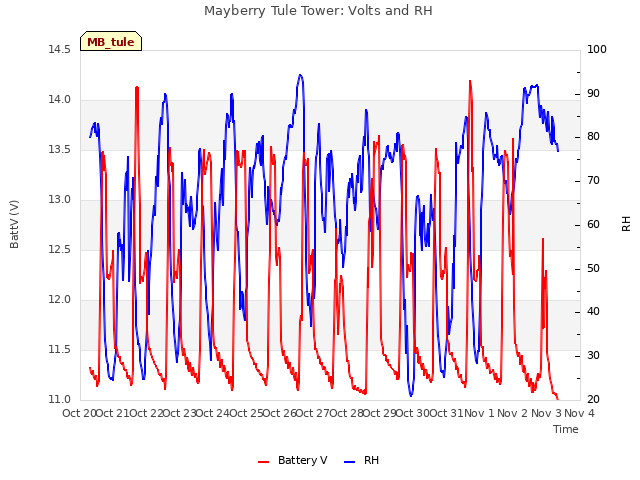Click the Nov 4 date tick label
The height and width of the screenshot is (480, 640).
579,413
